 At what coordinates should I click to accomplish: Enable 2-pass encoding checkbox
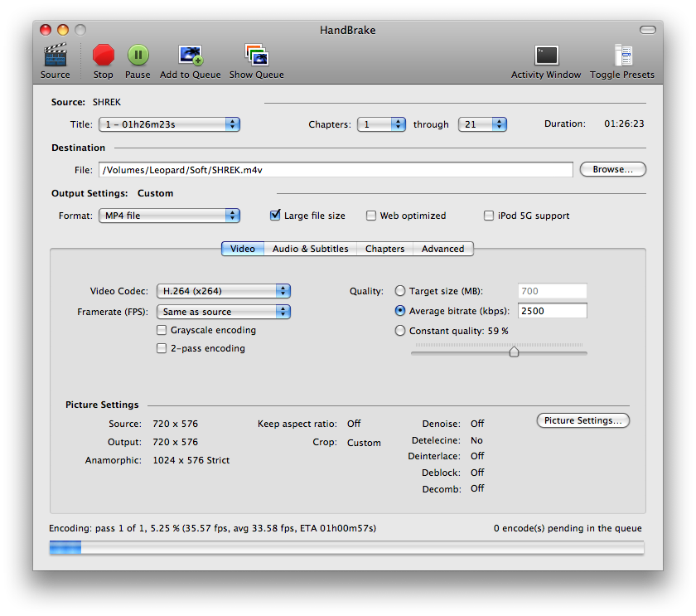click(162, 348)
